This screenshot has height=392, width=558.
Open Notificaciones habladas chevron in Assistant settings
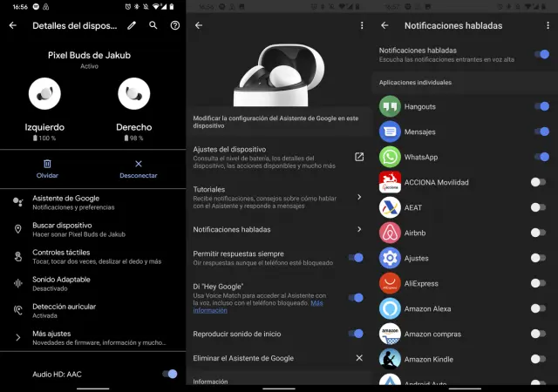point(358,229)
